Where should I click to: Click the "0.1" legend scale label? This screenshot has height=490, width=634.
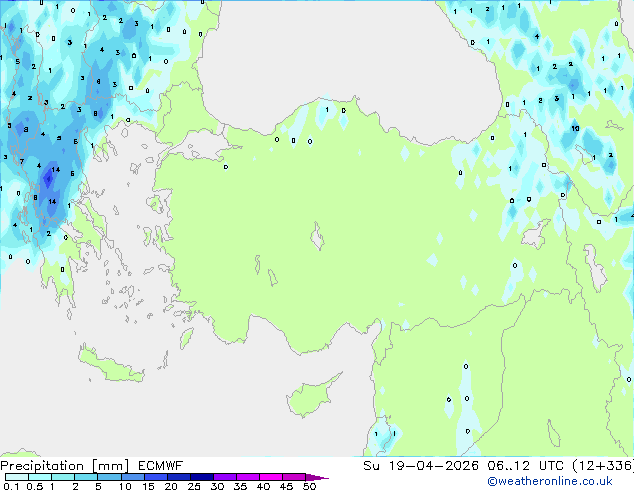pyautogui.click(x=11, y=486)
